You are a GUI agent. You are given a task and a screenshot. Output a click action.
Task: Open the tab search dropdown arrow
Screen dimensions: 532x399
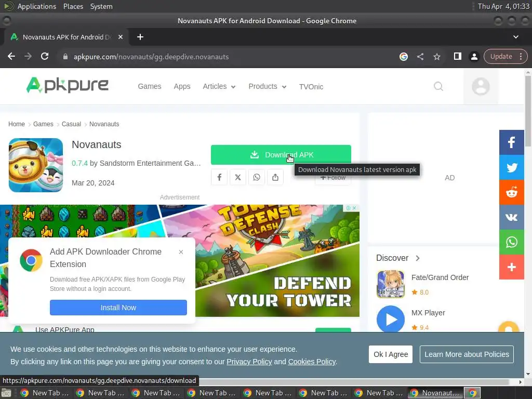tap(516, 37)
